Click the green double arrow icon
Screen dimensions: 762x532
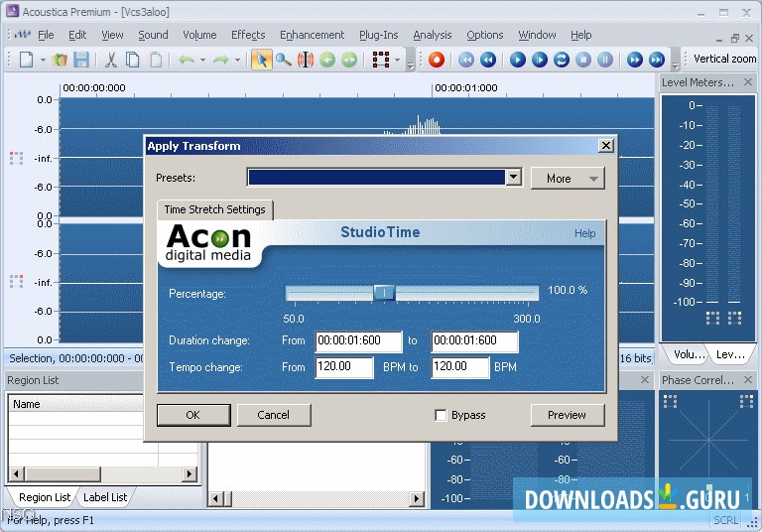coord(349,60)
